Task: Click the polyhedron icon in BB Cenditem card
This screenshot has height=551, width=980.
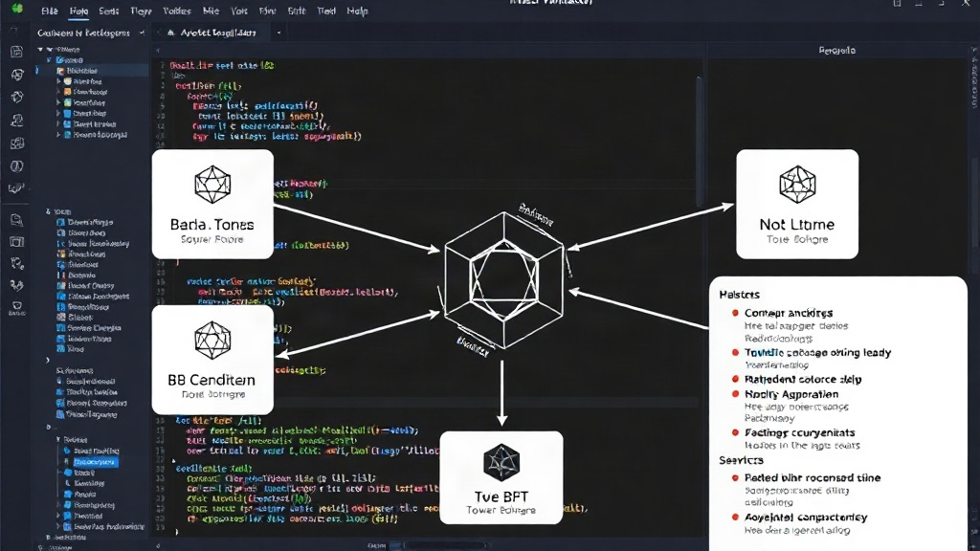Action: [x=212, y=341]
